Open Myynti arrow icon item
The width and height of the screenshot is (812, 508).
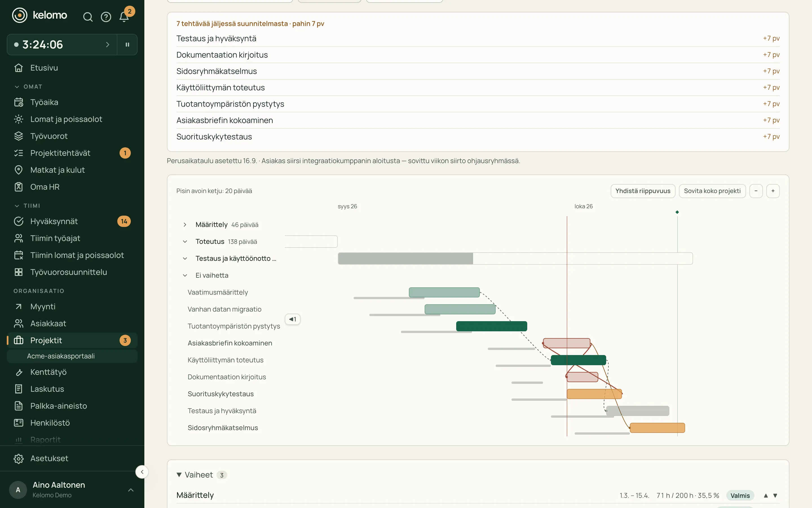(72, 307)
